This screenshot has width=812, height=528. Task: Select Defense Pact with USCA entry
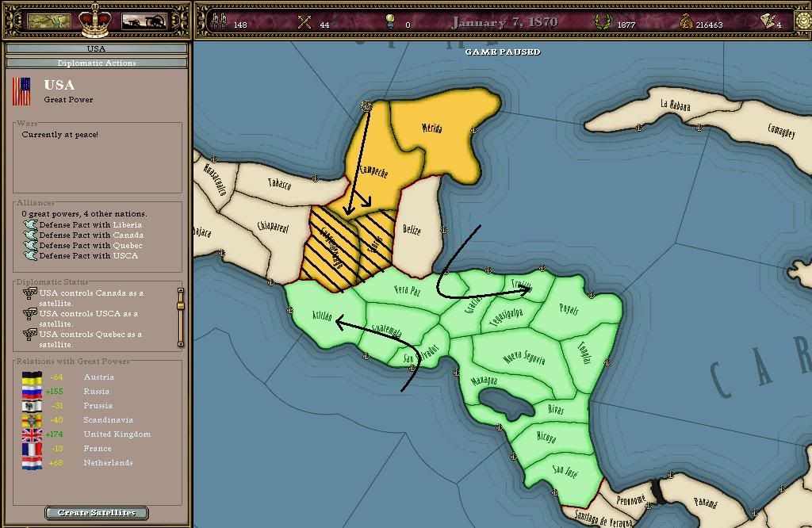(89, 256)
